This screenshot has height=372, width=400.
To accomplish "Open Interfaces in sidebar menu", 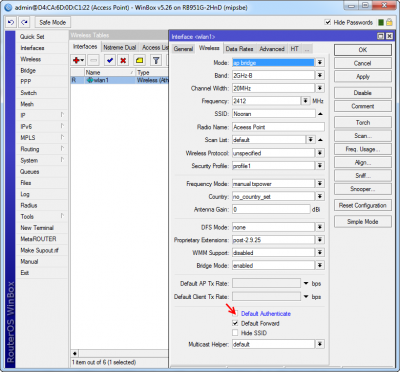I will click(32, 48).
